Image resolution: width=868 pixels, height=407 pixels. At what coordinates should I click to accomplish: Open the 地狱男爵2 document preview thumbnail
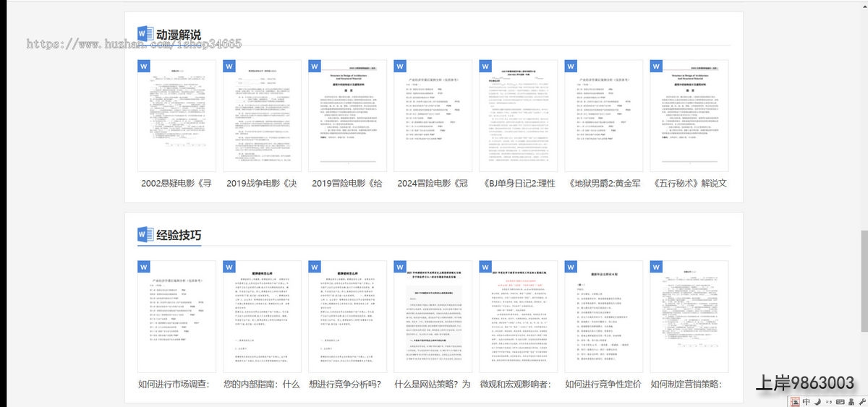coord(603,116)
